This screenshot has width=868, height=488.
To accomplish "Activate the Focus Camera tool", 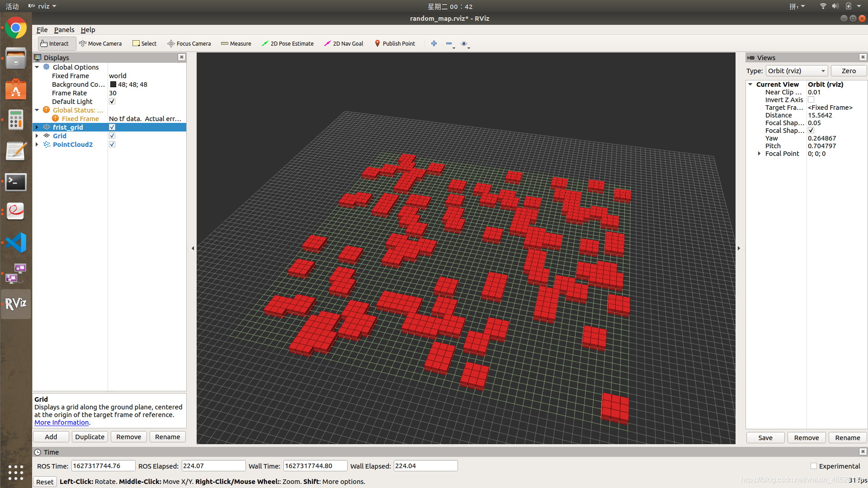I will point(189,43).
